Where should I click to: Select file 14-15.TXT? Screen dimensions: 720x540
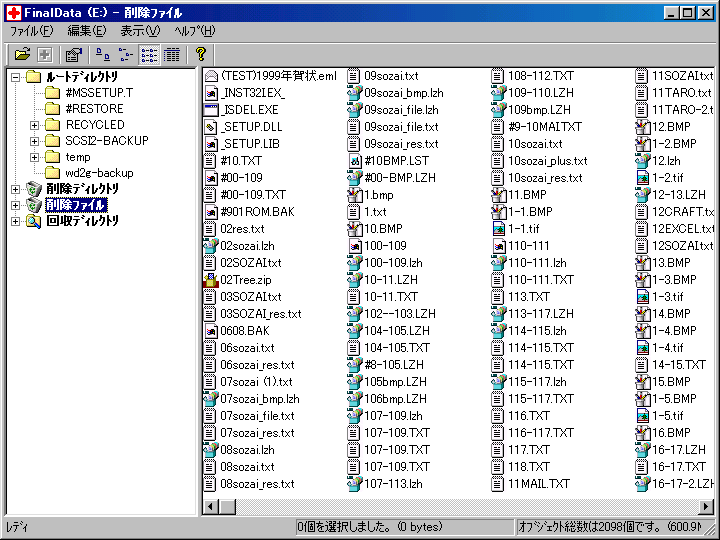(679, 365)
